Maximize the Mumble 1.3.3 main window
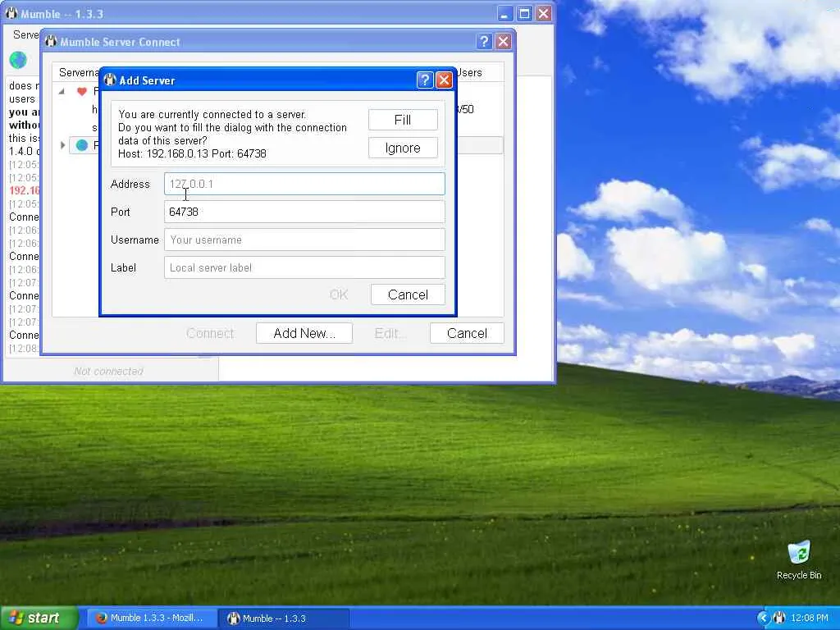 (524, 13)
